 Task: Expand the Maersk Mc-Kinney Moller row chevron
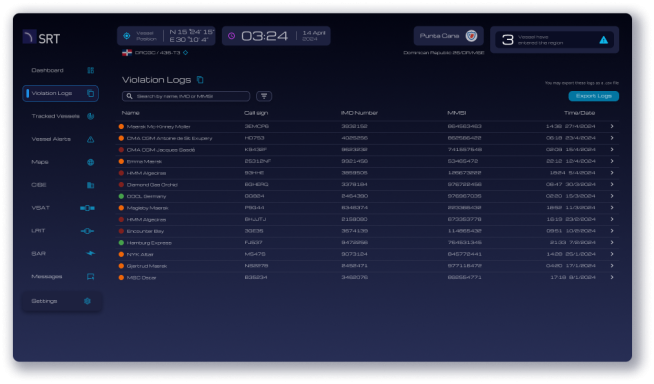point(612,126)
